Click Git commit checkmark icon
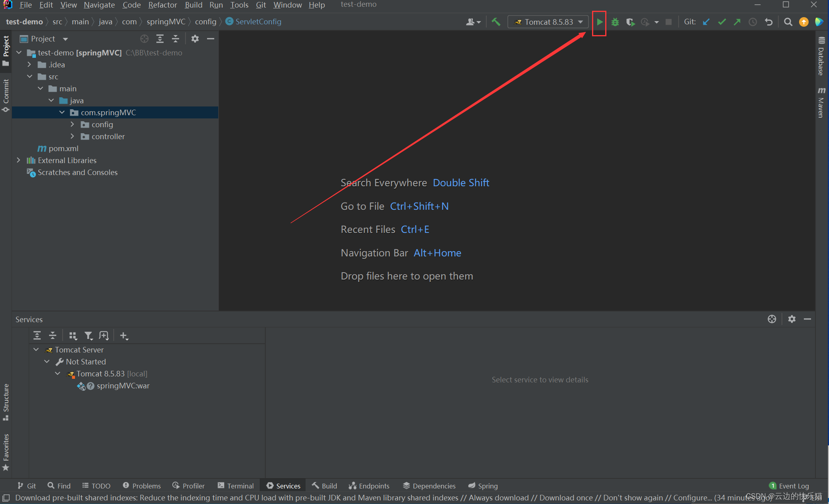Image resolution: width=829 pixels, height=504 pixels. tap(722, 22)
